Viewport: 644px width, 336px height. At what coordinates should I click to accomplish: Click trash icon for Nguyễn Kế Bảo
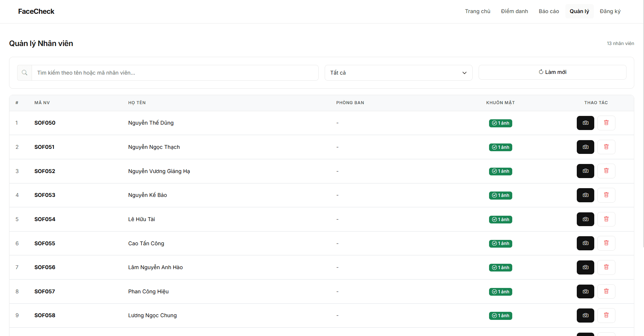tap(606, 195)
